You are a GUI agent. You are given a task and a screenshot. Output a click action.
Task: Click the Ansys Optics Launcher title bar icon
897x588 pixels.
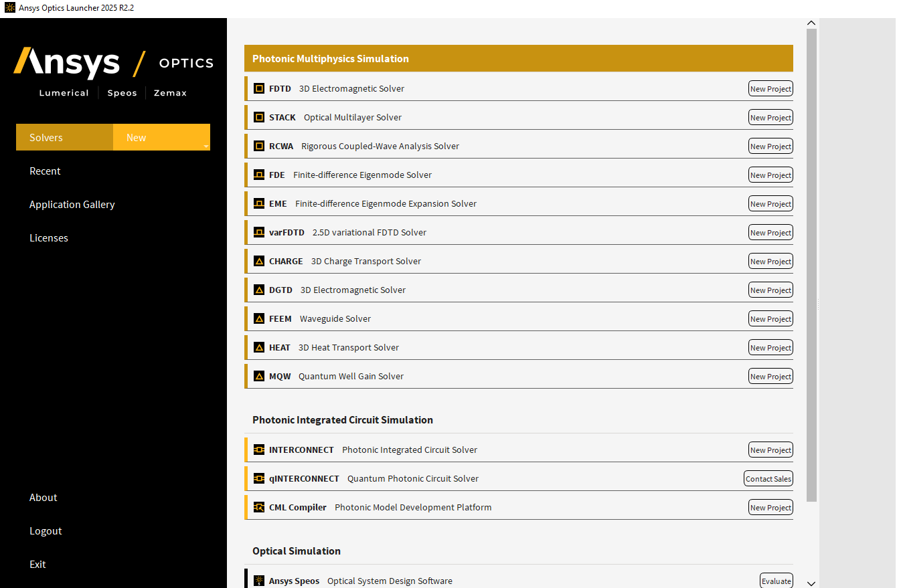pyautogui.click(x=9, y=7)
